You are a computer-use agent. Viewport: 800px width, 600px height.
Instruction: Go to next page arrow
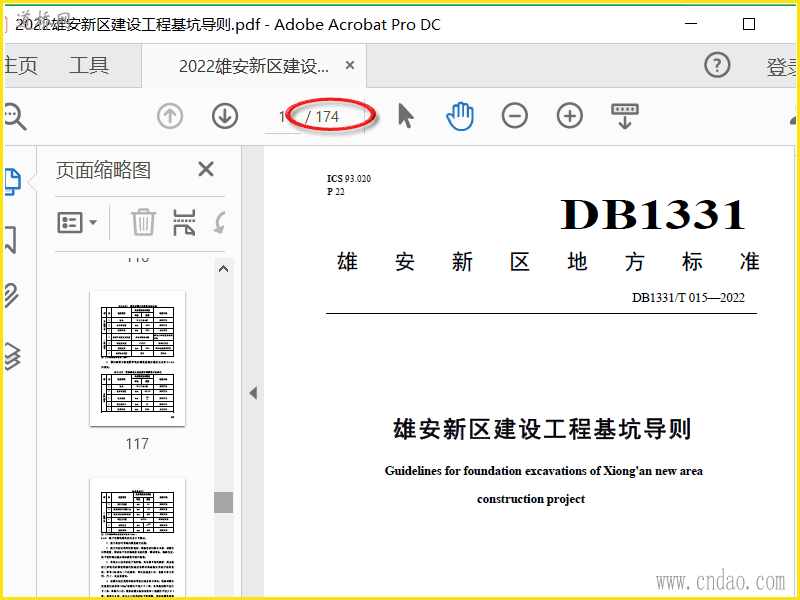[x=225, y=116]
